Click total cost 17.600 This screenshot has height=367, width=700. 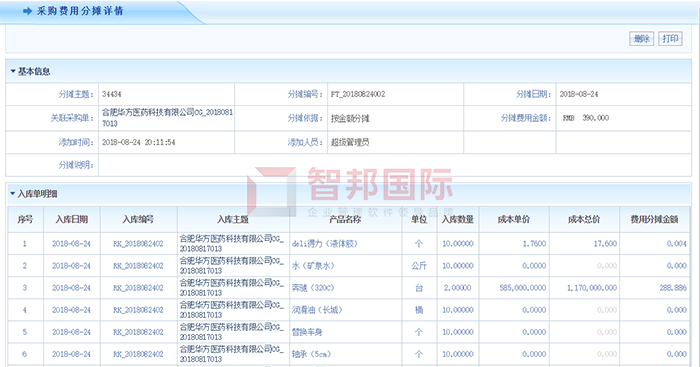(x=605, y=244)
